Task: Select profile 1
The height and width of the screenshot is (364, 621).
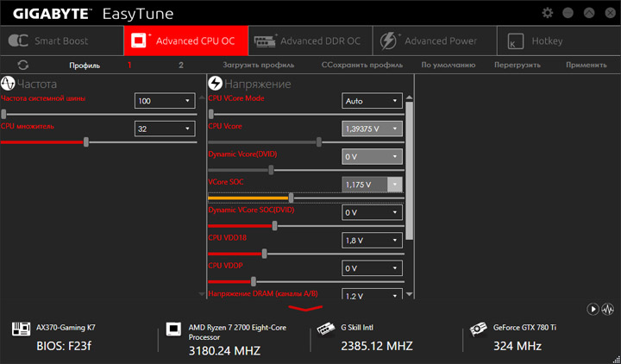Action: pos(129,65)
